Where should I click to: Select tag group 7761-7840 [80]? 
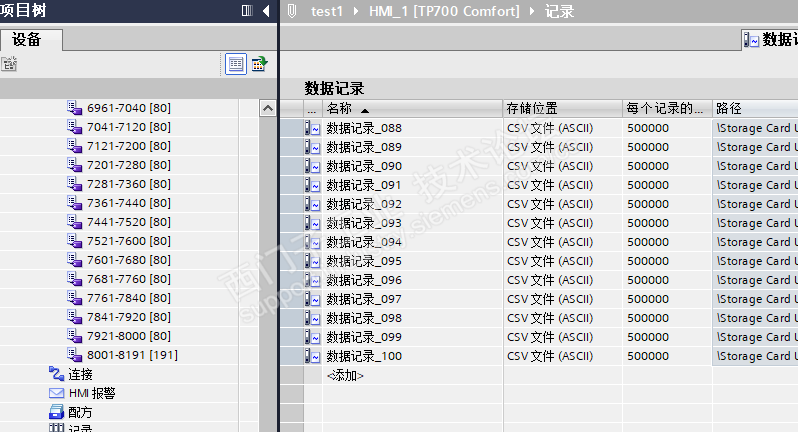(x=129, y=298)
